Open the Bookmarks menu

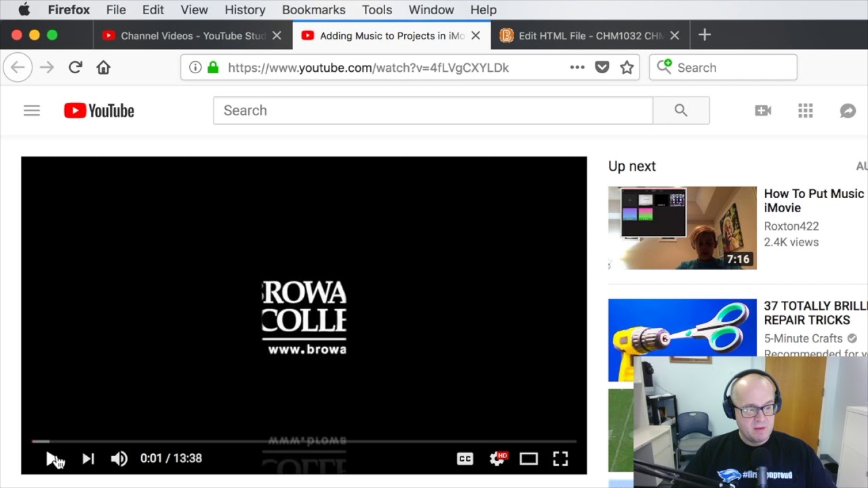(x=314, y=9)
